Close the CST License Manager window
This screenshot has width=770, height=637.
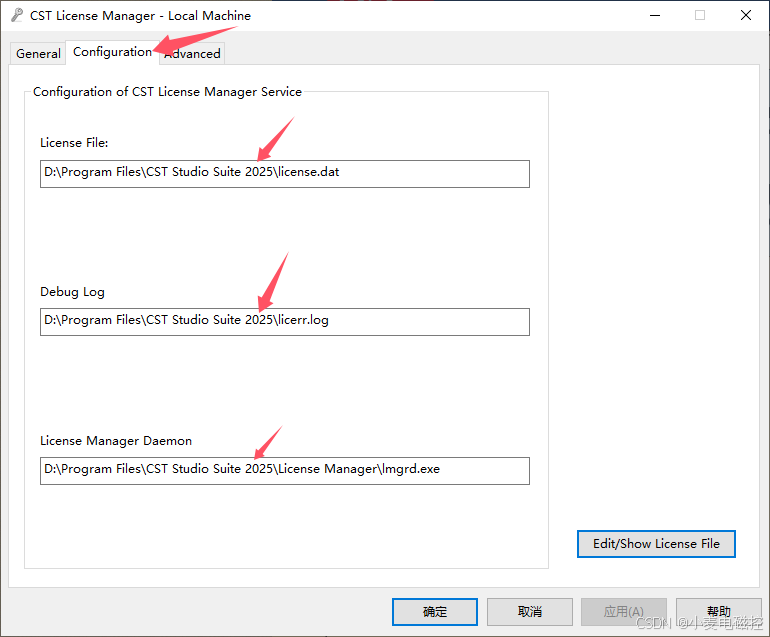point(745,15)
